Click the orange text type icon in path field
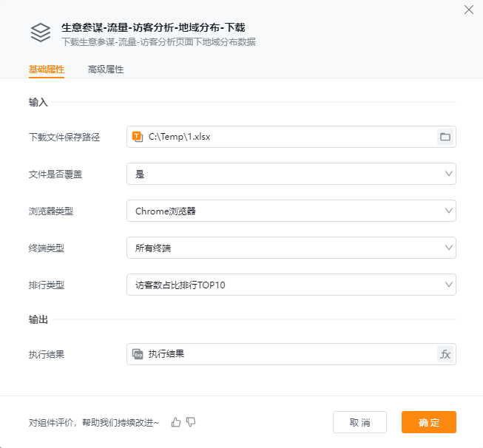This screenshot has height=448, width=483. click(x=138, y=137)
